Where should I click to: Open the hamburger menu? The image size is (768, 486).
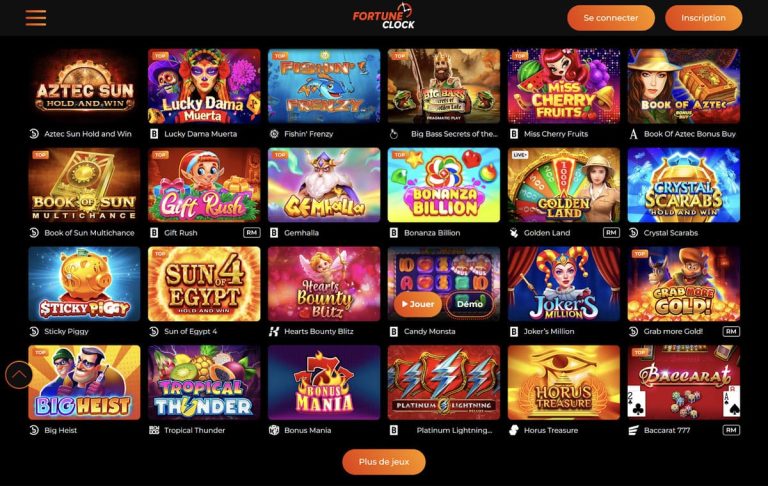click(x=36, y=18)
